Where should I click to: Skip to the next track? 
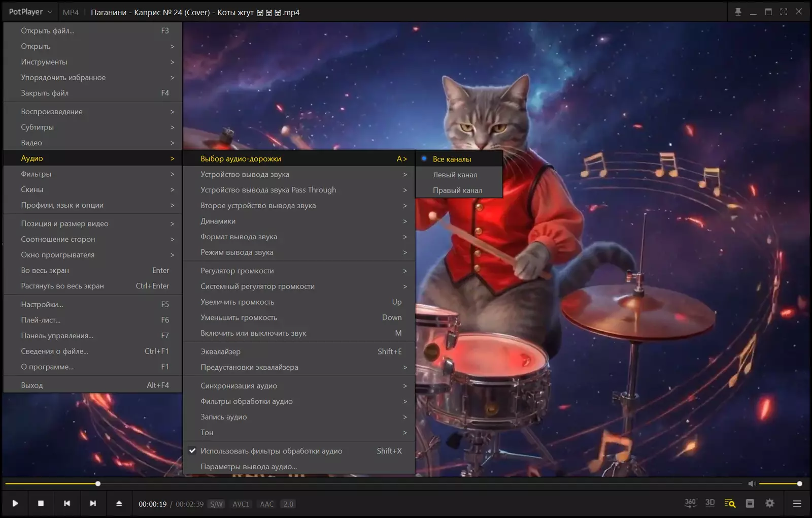point(93,503)
